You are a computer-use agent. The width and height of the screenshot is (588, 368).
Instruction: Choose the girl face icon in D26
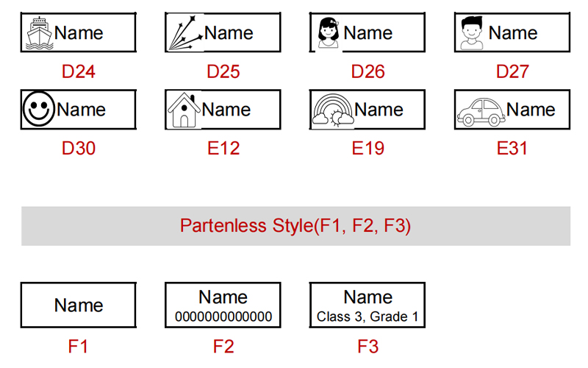coord(328,33)
